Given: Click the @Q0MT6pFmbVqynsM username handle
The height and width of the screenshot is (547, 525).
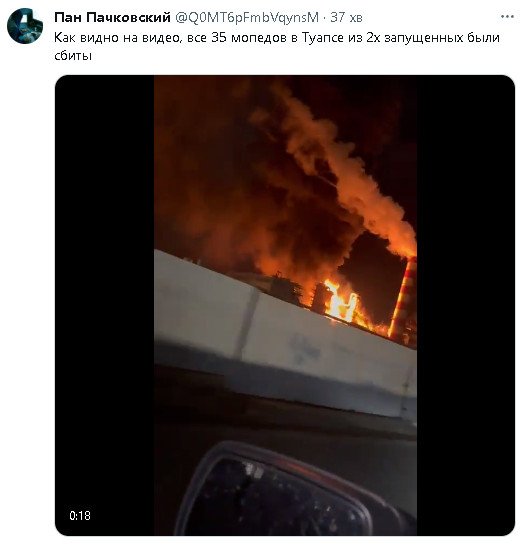Looking at the screenshot, I should 247,17.
